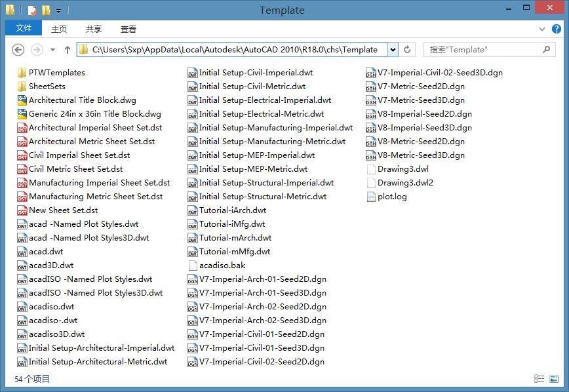Open recent locations dropdown arrow

(x=52, y=50)
